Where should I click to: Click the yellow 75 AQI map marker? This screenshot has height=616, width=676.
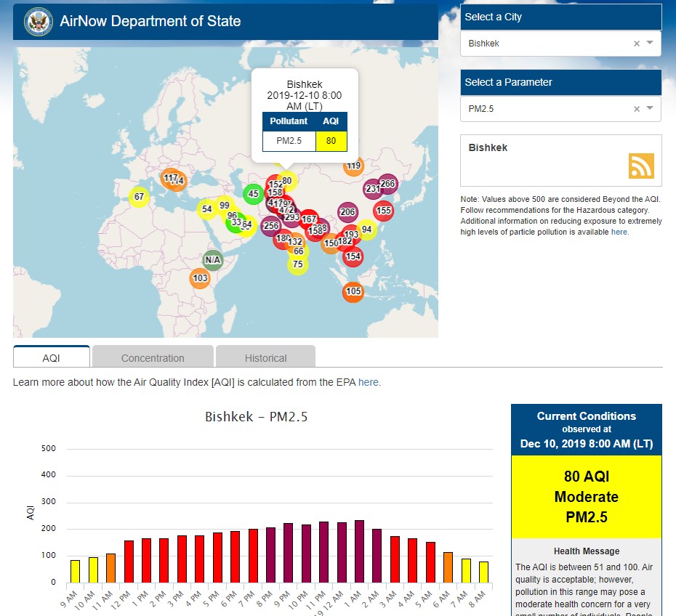click(x=297, y=264)
